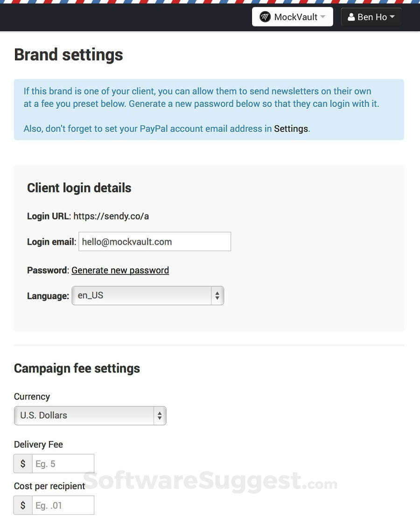420x526 pixels.
Task: Click the Brand settings page heading
Action: coord(69,55)
